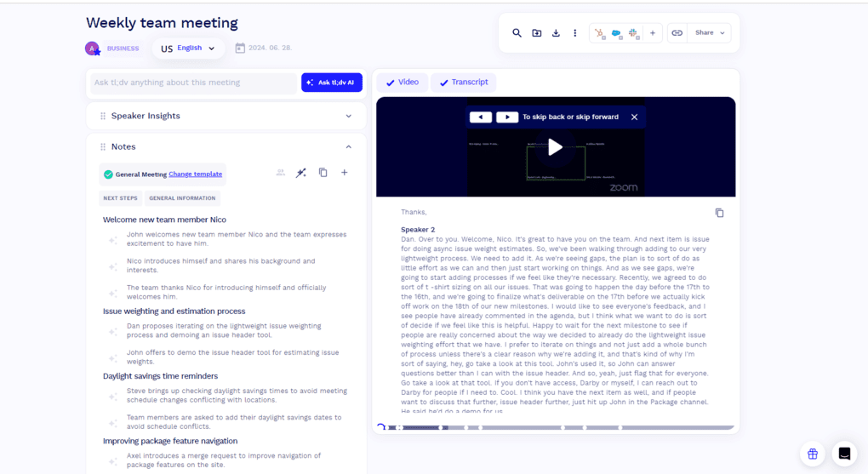
Task: Click the note 'Axel introduces a merge request'
Action: click(224, 460)
